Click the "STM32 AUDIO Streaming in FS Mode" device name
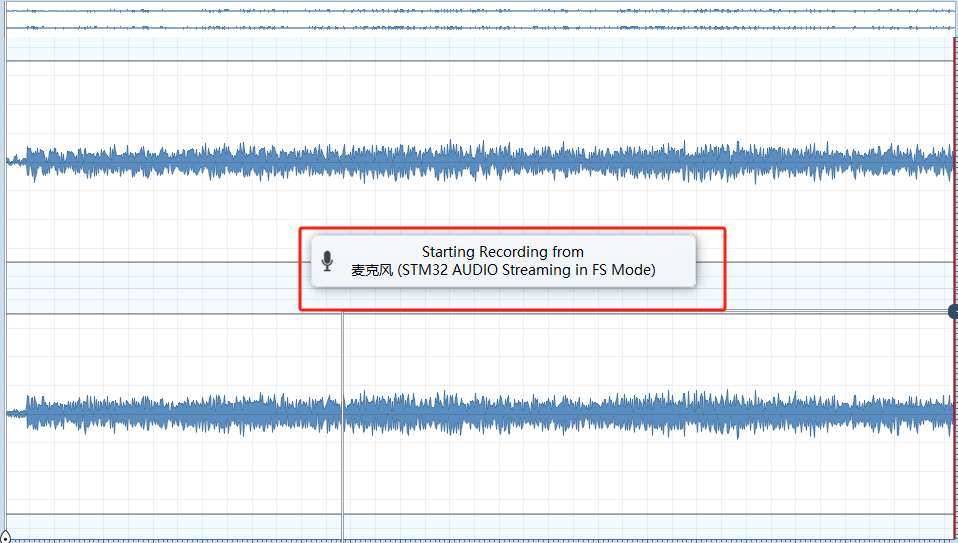 click(x=527, y=270)
